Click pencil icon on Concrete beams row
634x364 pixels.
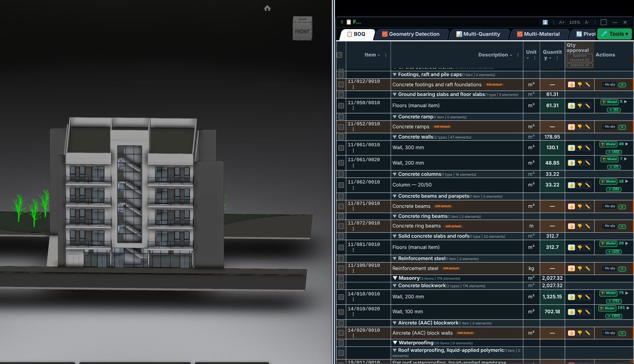click(588, 206)
